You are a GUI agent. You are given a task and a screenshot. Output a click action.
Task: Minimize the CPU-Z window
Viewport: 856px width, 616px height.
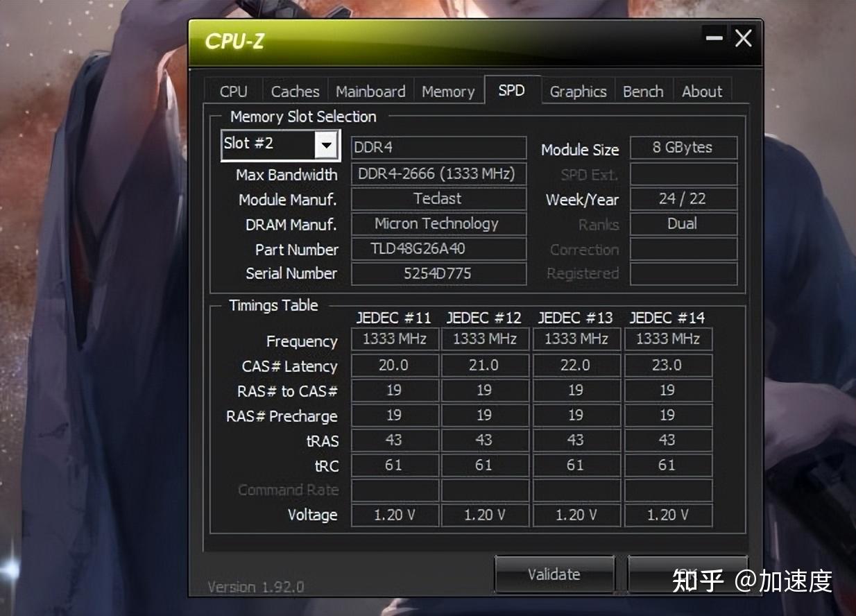click(x=714, y=38)
